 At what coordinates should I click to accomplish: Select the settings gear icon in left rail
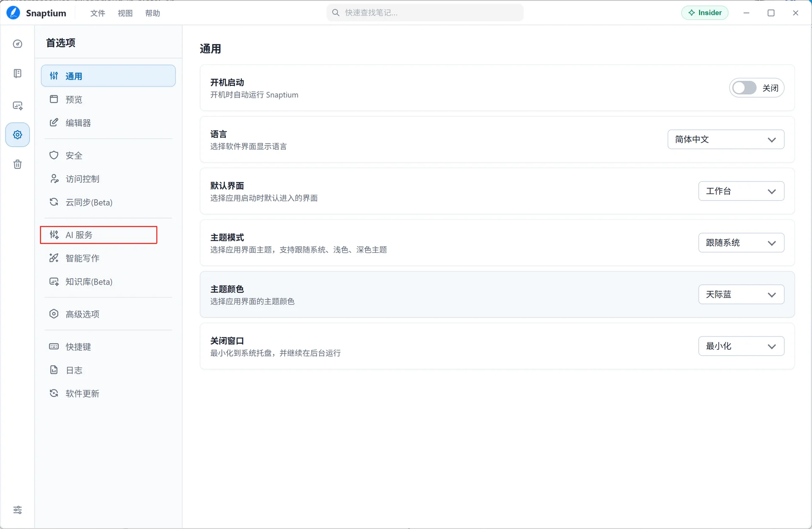(x=17, y=135)
